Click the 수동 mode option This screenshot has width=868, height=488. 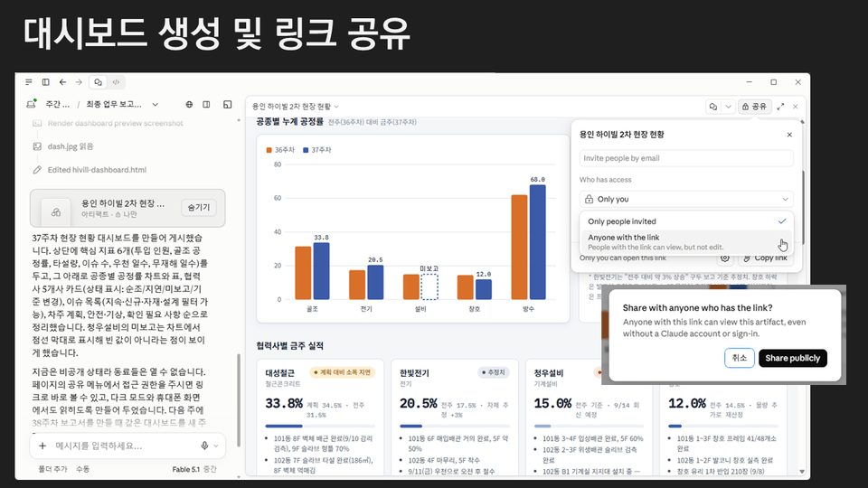coord(82,469)
